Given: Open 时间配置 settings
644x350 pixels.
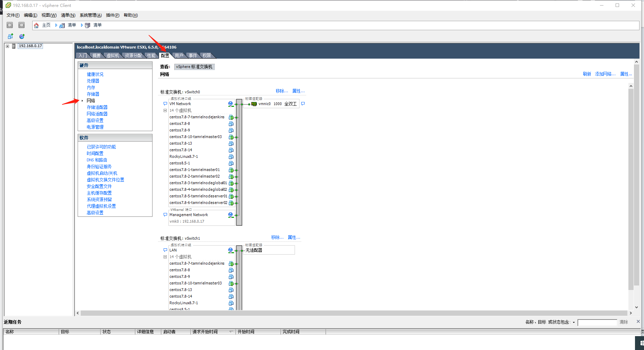Looking at the screenshot, I should [x=95, y=154].
